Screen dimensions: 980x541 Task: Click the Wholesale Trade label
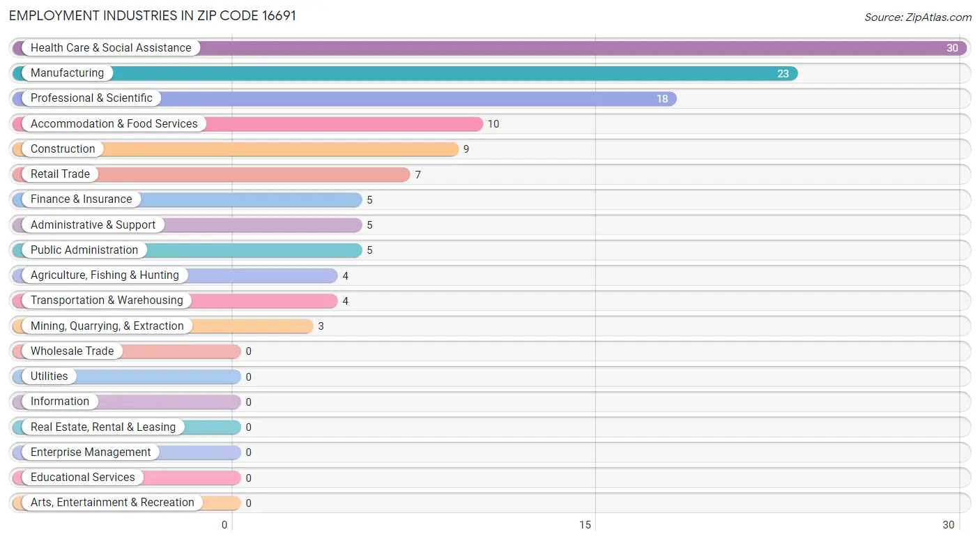[x=72, y=351]
